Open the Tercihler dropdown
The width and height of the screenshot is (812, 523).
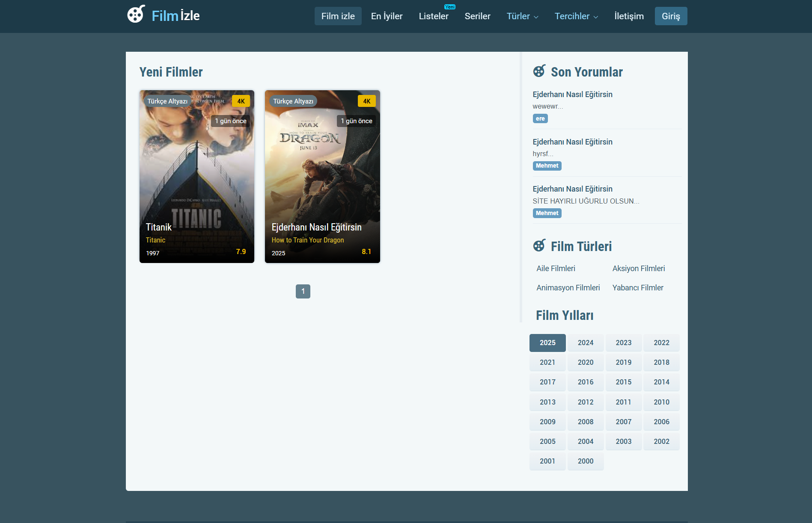pyautogui.click(x=576, y=16)
